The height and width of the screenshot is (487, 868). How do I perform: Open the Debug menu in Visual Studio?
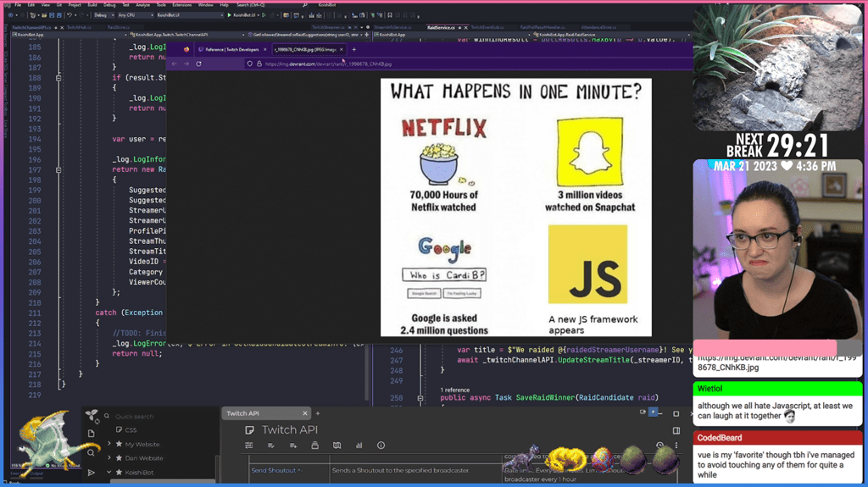click(109, 5)
